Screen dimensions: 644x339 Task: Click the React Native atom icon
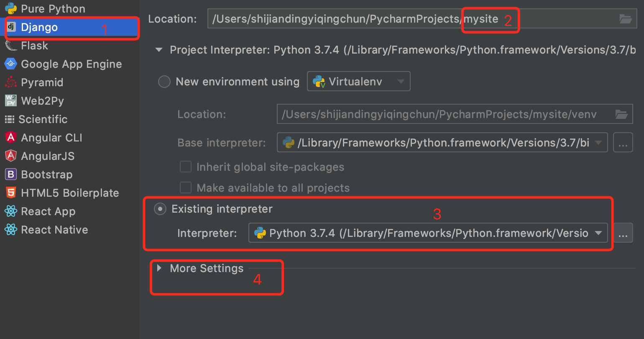tap(11, 230)
